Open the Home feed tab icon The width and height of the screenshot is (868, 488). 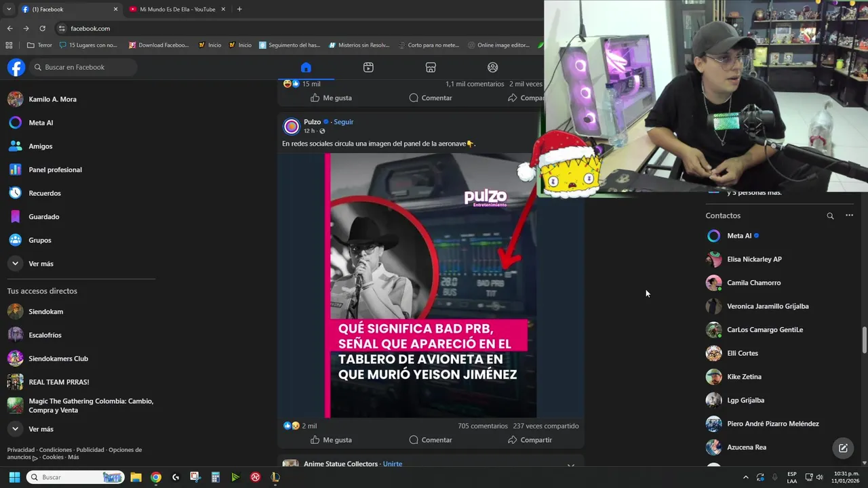coord(306,67)
